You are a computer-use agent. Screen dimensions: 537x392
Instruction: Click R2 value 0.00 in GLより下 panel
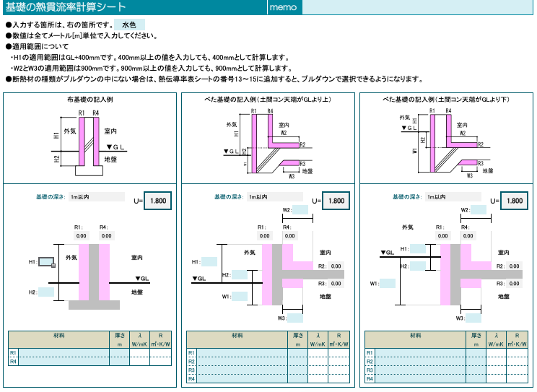coord(515,266)
